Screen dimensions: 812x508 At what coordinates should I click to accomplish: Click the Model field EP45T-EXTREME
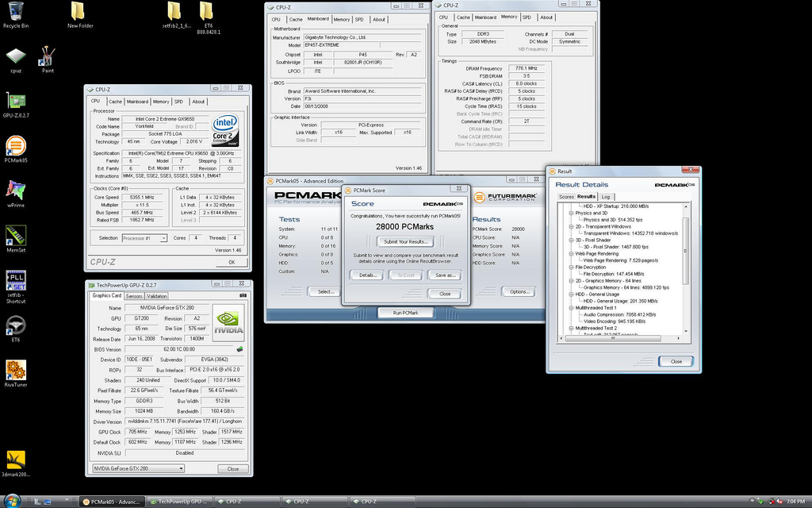pyautogui.click(x=341, y=45)
